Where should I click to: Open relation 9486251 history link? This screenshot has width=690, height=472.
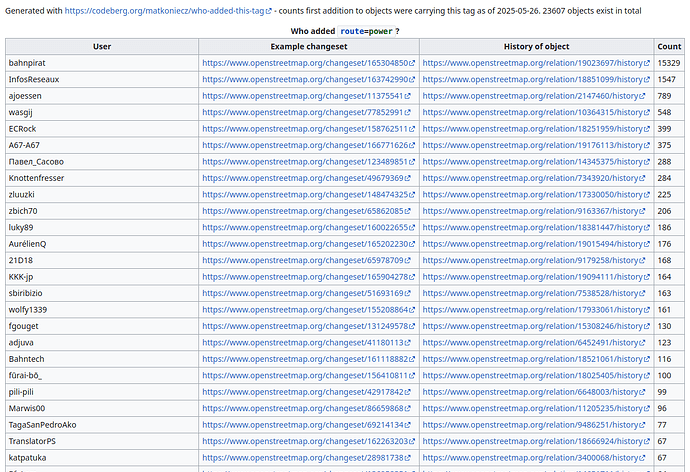tap(533, 425)
